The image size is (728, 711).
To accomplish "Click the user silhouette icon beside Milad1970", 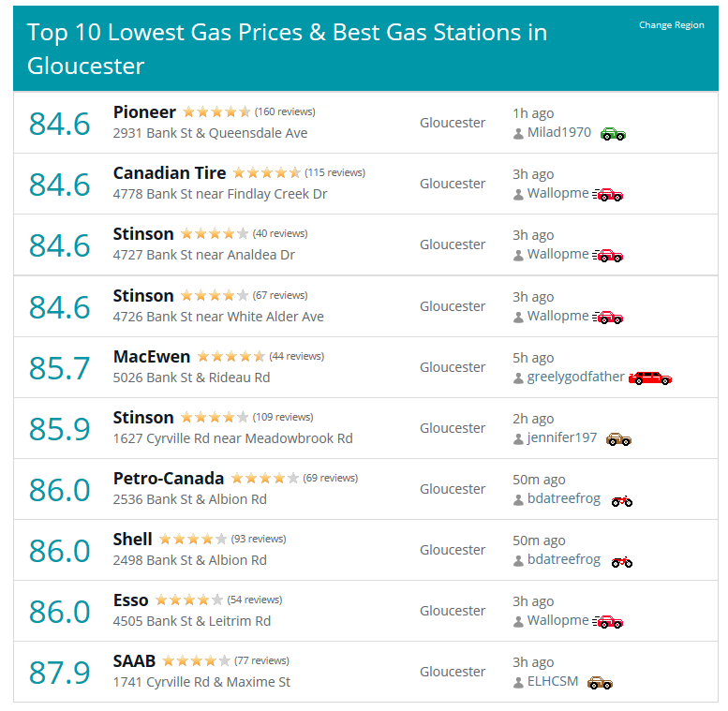I will [518, 134].
